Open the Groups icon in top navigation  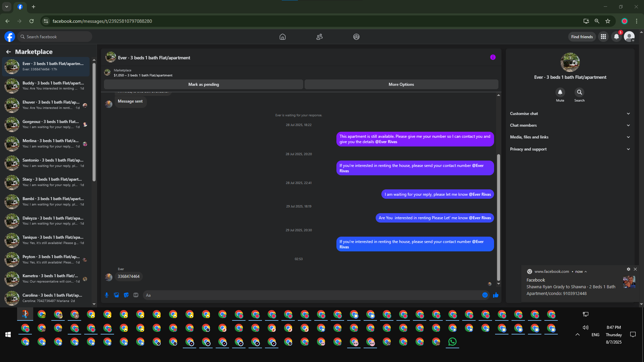pos(356,37)
